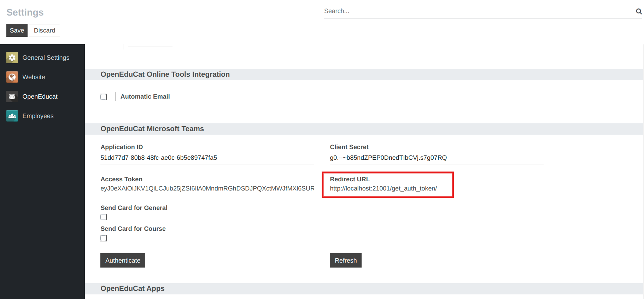The image size is (644, 299).
Task: Click the search magnifier icon
Action: [639, 11]
